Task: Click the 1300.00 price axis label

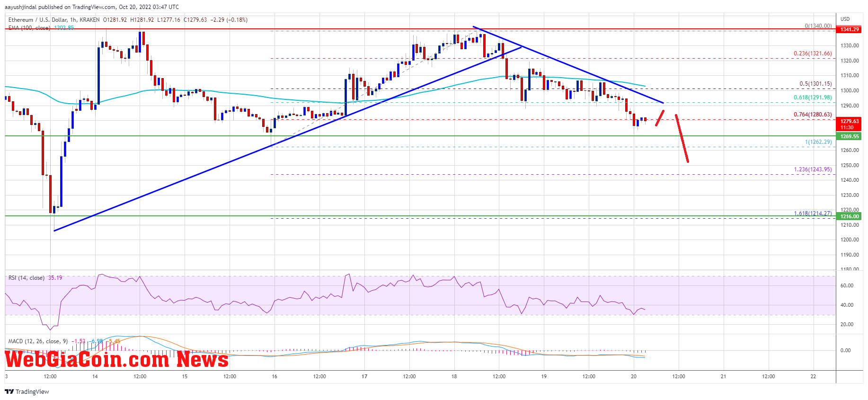Action: pos(850,90)
